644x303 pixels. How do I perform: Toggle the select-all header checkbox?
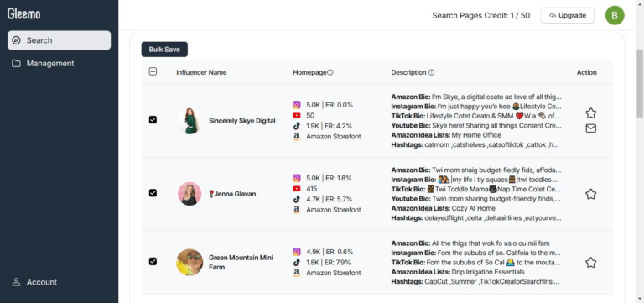coord(153,72)
